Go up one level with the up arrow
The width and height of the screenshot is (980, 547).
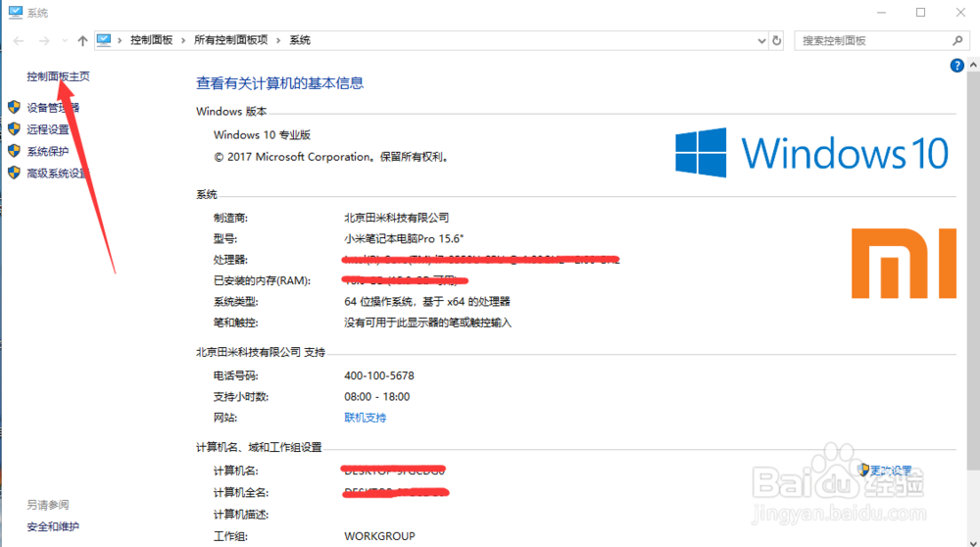pos(82,40)
